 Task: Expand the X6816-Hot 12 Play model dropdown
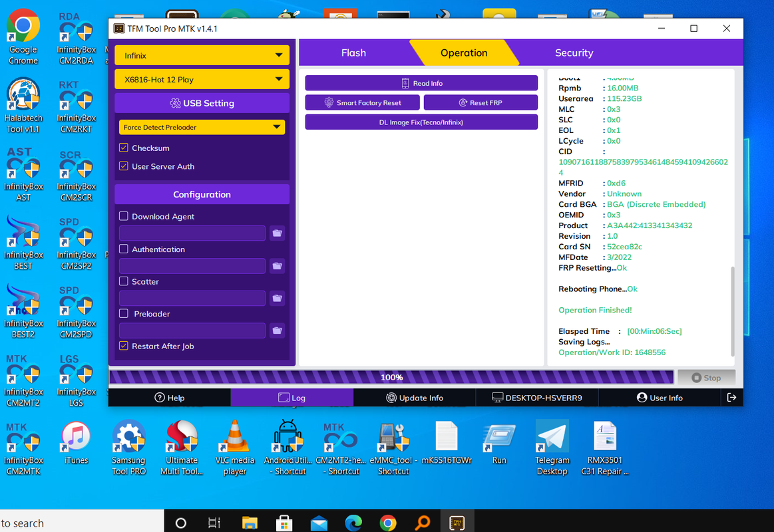click(x=202, y=79)
